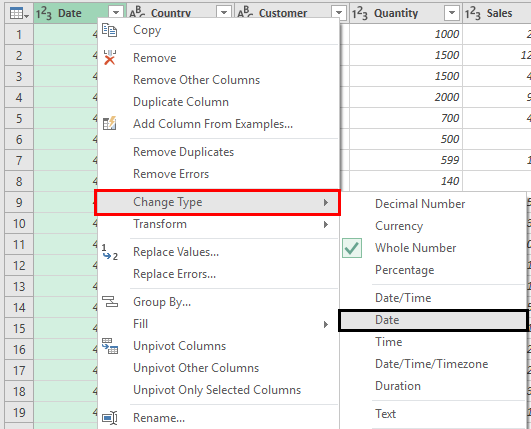Screen dimensions: 531x429
Task: Select row number 5
Action: click(x=19, y=118)
